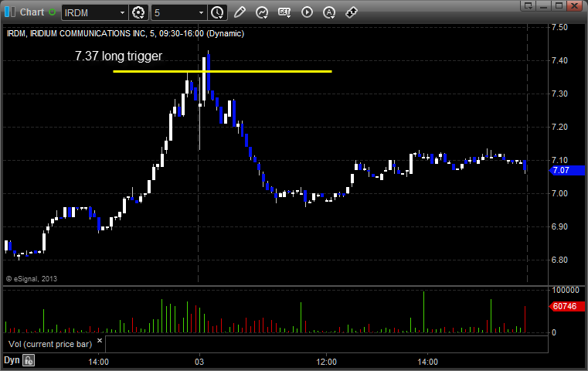Click the 03 date axis label

click(x=199, y=362)
